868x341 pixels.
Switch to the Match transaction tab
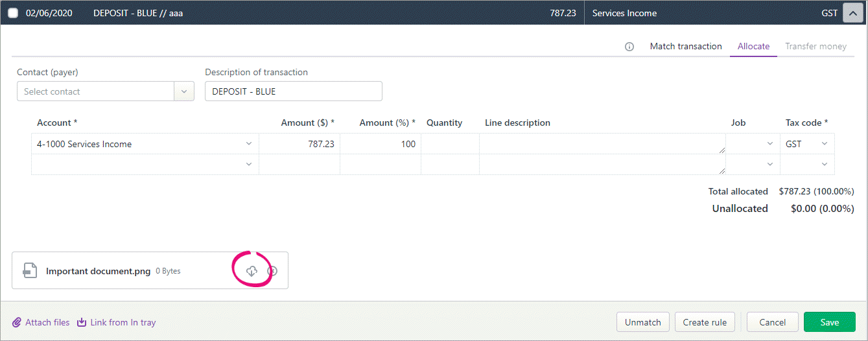[686, 46]
